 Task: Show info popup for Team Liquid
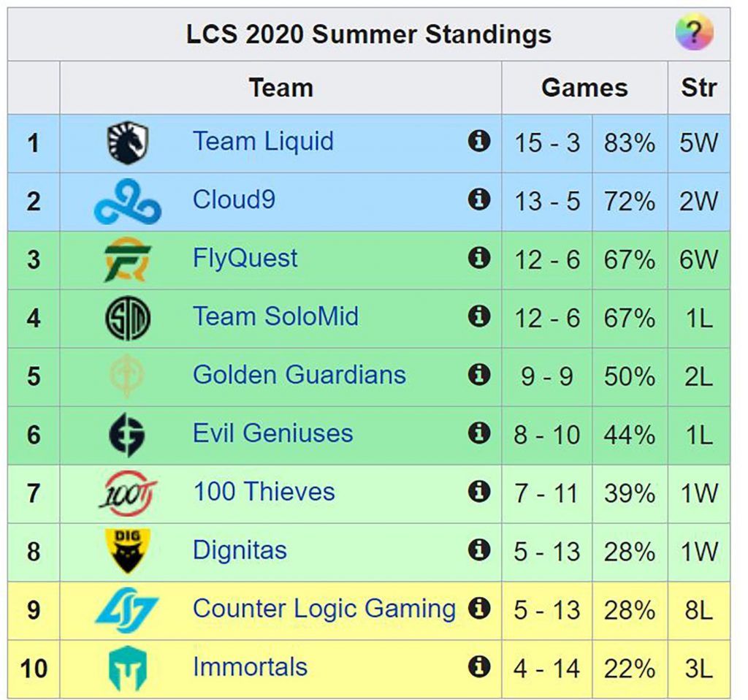[478, 140]
